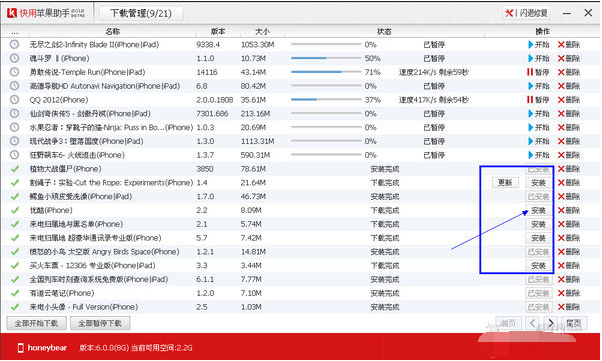The height and width of the screenshot is (361, 602).
Task: Delete the 水果忍者 Puss in Boots entry
Action: (569, 128)
